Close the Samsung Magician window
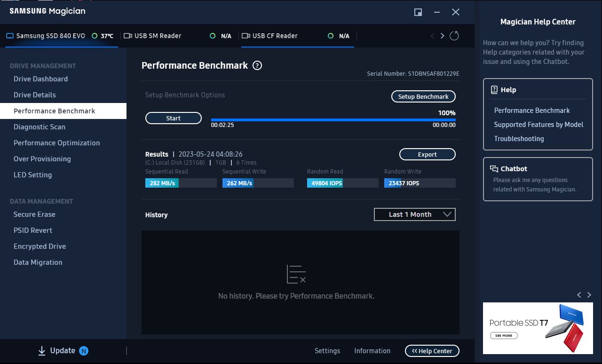This screenshot has width=602, height=364. (456, 12)
